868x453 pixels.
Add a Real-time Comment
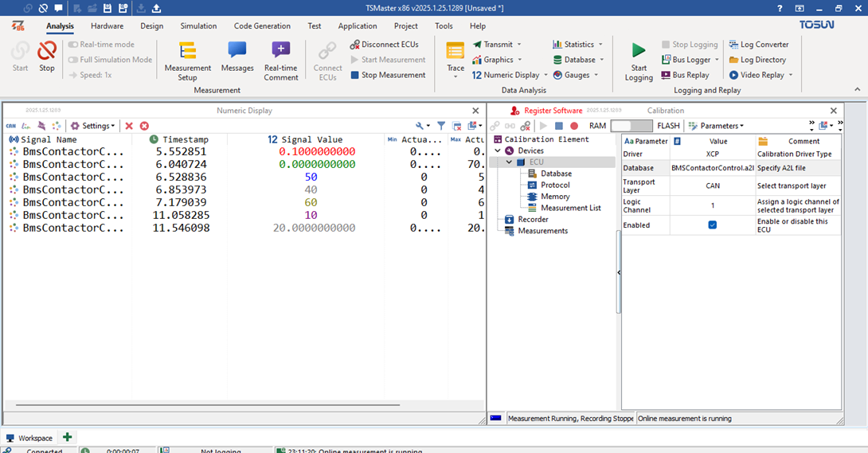click(x=280, y=61)
